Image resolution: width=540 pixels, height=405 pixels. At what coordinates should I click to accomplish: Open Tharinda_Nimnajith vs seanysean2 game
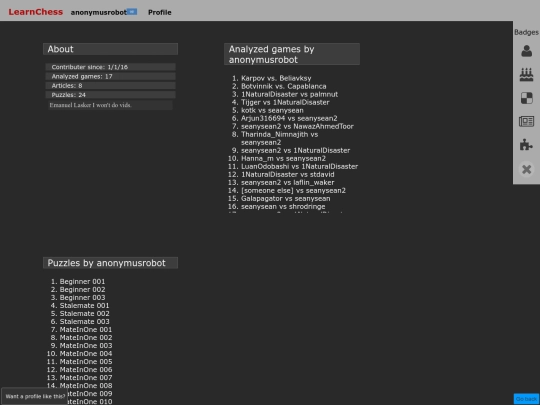[x=279, y=138]
